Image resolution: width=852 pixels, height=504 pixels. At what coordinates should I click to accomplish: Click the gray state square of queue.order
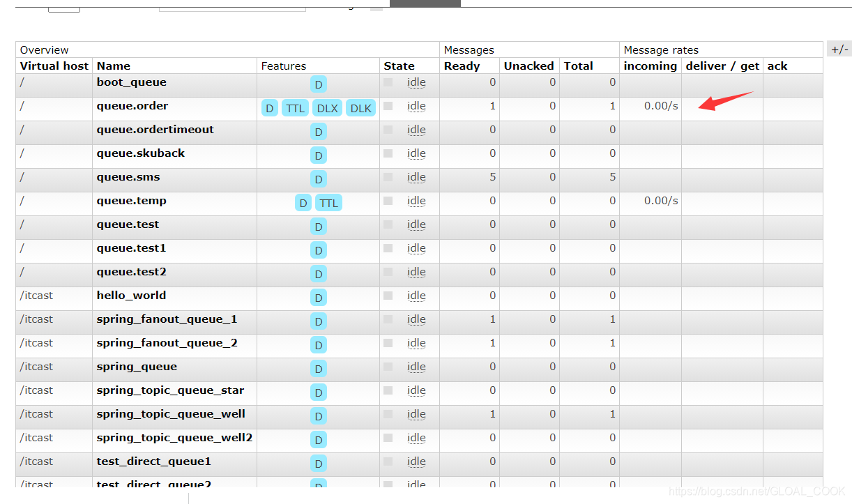pos(388,106)
